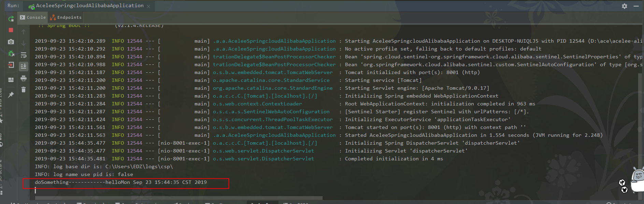Click the 'doSomething------------hello' output line
Screen dimensions: 644x204
(x=121, y=182)
